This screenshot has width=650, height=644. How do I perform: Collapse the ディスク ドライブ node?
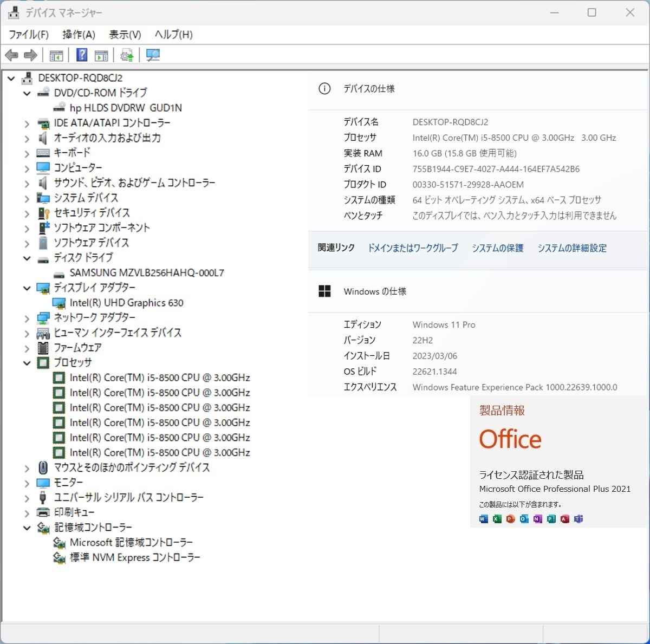27,258
